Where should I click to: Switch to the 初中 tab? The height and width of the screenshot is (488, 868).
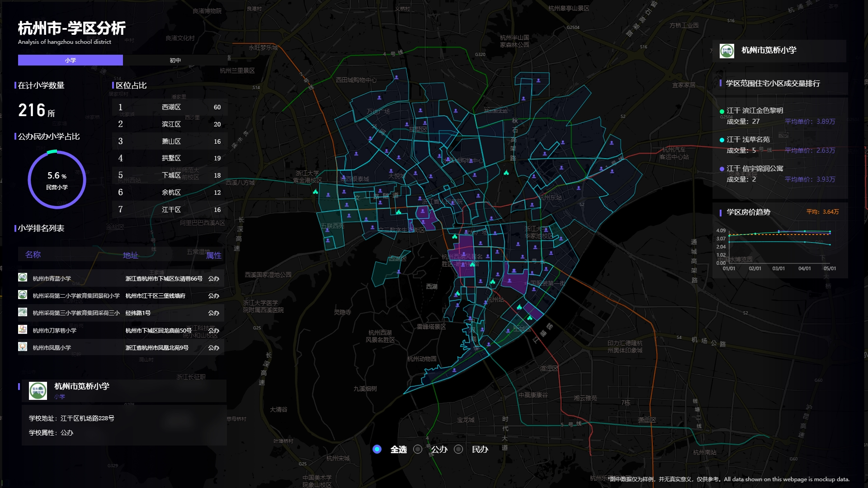(x=175, y=60)
